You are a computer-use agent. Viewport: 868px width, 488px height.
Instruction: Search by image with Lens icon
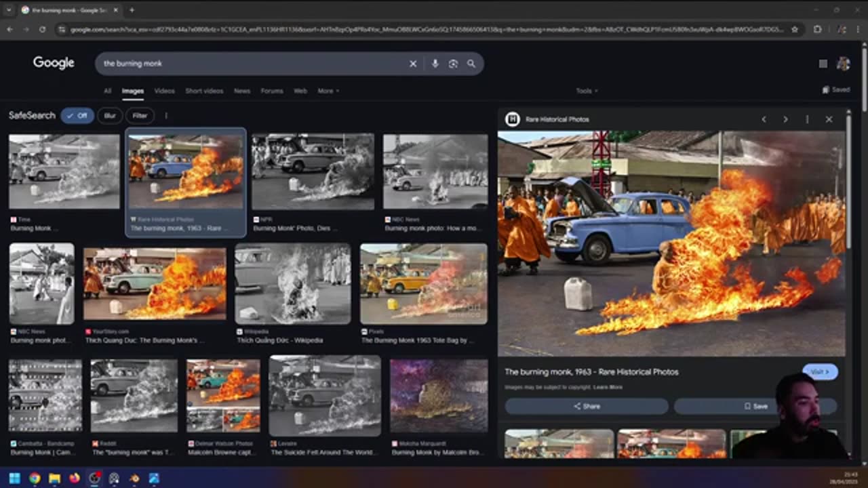[x=453, y=64]
